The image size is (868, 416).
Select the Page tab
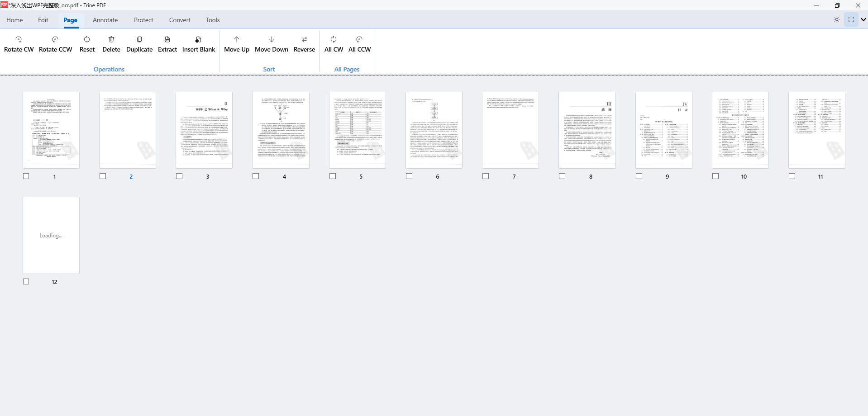pos(70,20)
